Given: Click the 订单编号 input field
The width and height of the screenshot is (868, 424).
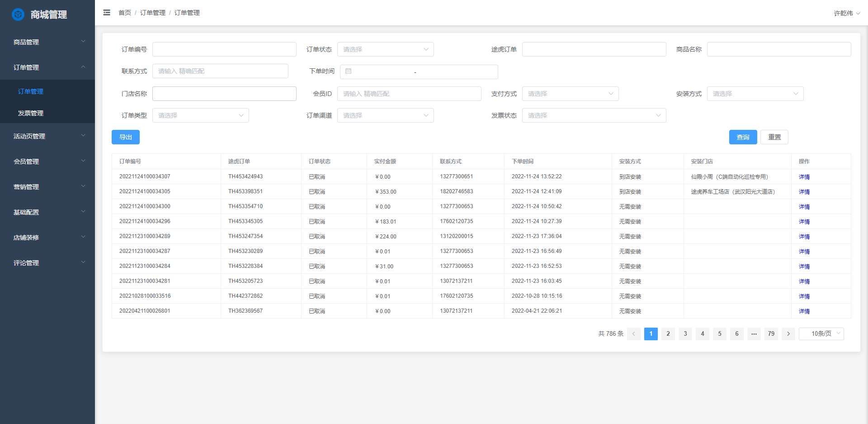Looking at the screenshot, I should pos(224,49).
